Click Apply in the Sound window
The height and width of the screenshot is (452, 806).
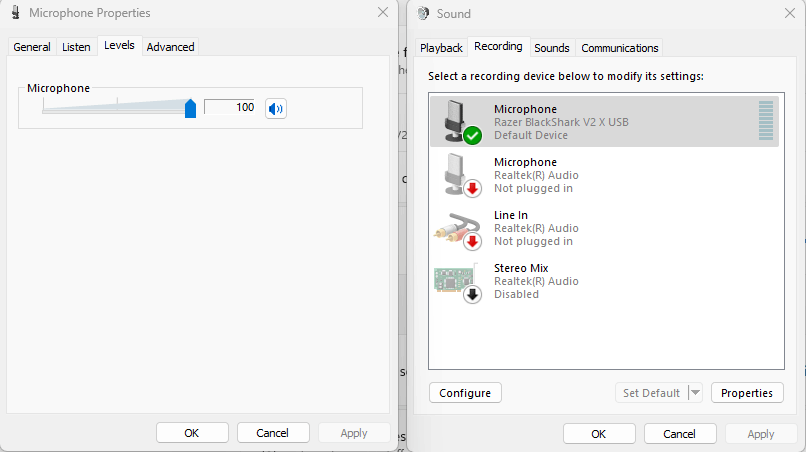pyautogui.click(x=761, y=434)
